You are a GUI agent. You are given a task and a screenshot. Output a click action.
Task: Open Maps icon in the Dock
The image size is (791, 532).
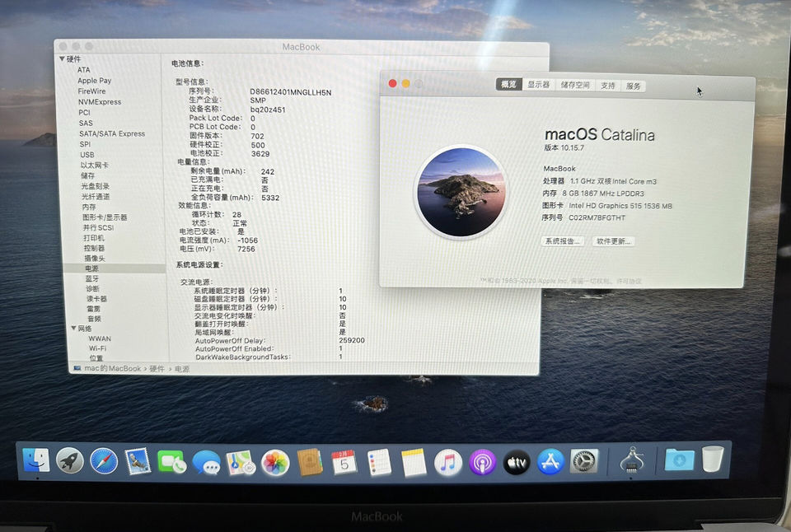pos(241,462)
